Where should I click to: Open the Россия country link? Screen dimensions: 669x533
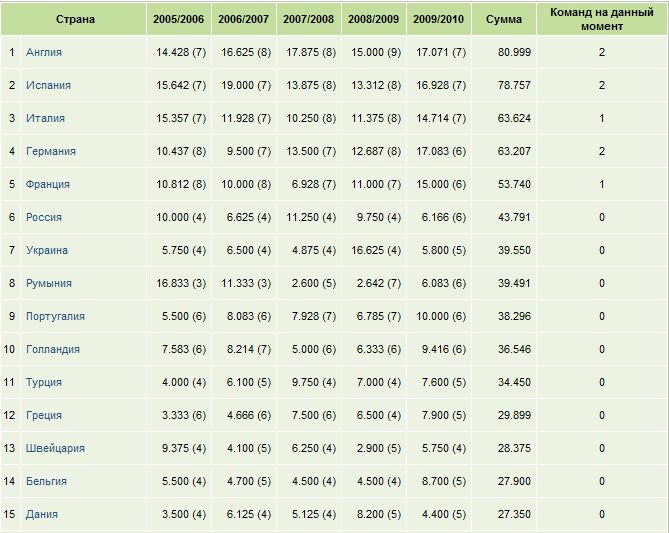(x=44, y=217)
